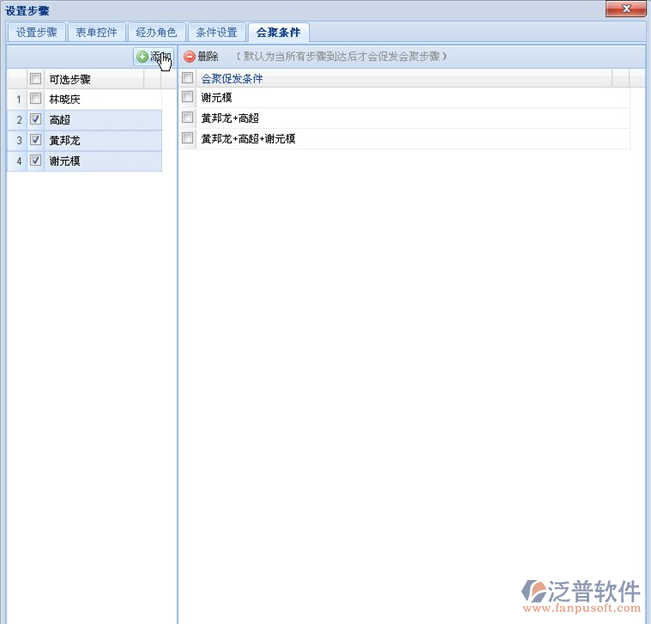The image size is (651, 624).
Task: Click the 可选步骤 column header
Action: 70,79
